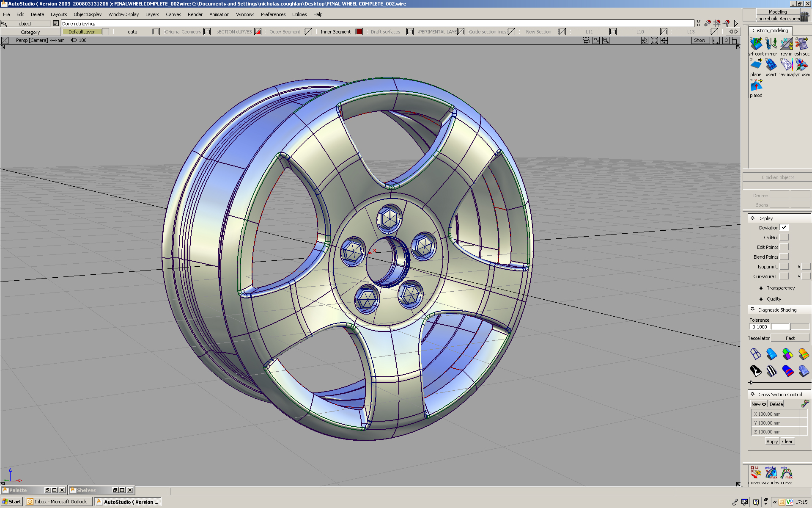Viewport: 812px width, 508px height.
Task: Select the xsect cross-section tool
Action: (771, 65)
